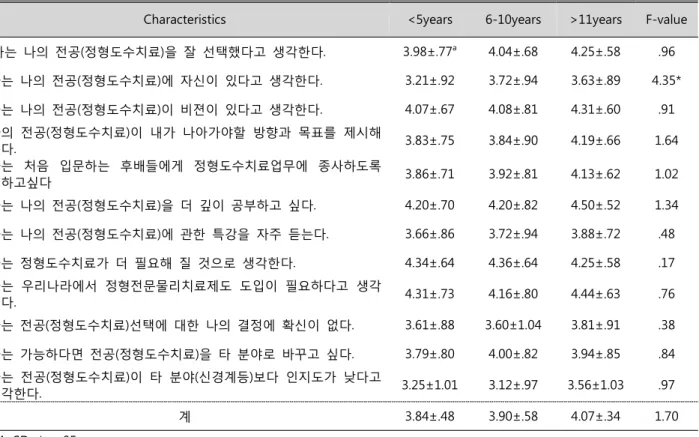Select the cell 4.31±.60
Image resolution: width=699 pixels, height=437 pixels.
pos(596,110)
